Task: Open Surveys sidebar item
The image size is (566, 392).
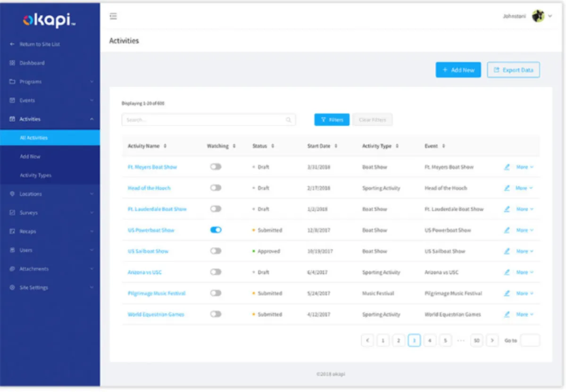Action: coord(50,213)
